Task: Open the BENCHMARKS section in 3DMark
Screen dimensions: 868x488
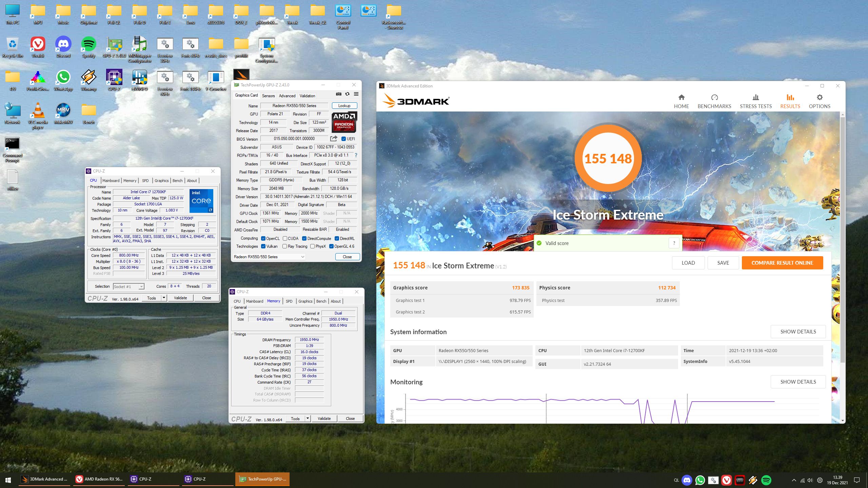Action: (714, 102)
